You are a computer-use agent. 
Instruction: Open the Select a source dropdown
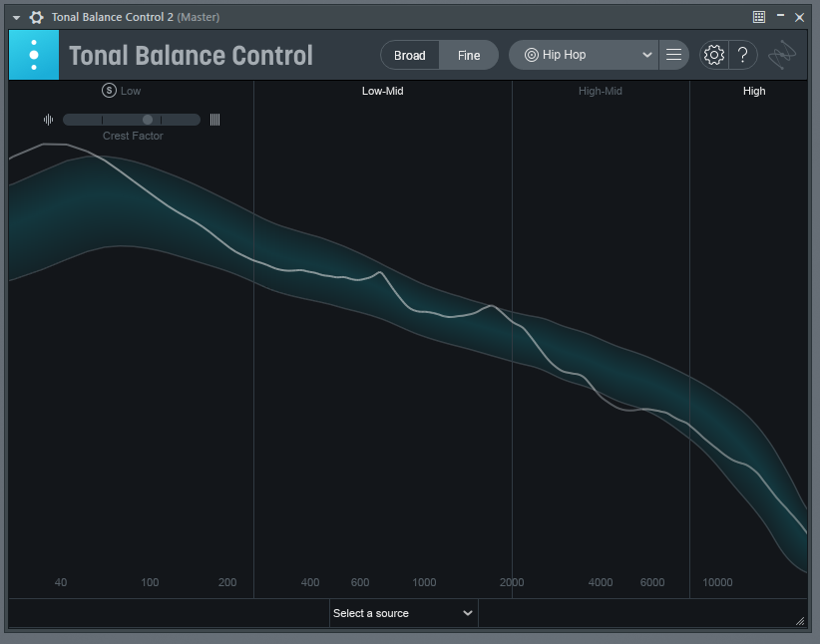tap(404, 613)
